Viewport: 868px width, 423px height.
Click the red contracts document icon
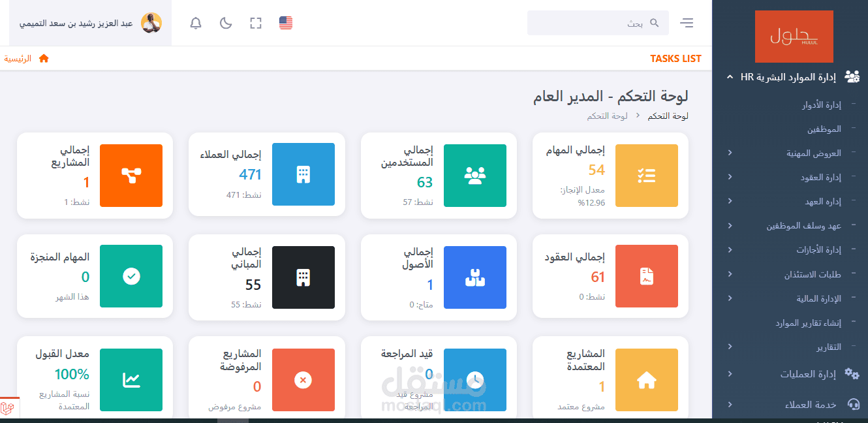646,276
